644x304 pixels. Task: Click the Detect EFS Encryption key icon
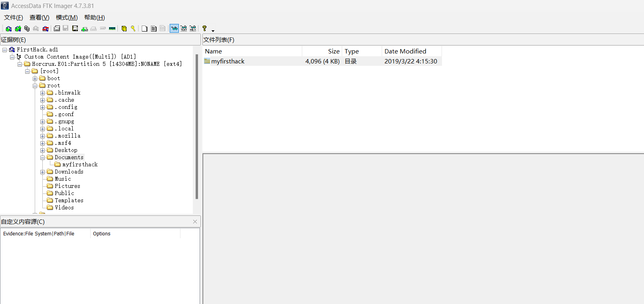133,28
